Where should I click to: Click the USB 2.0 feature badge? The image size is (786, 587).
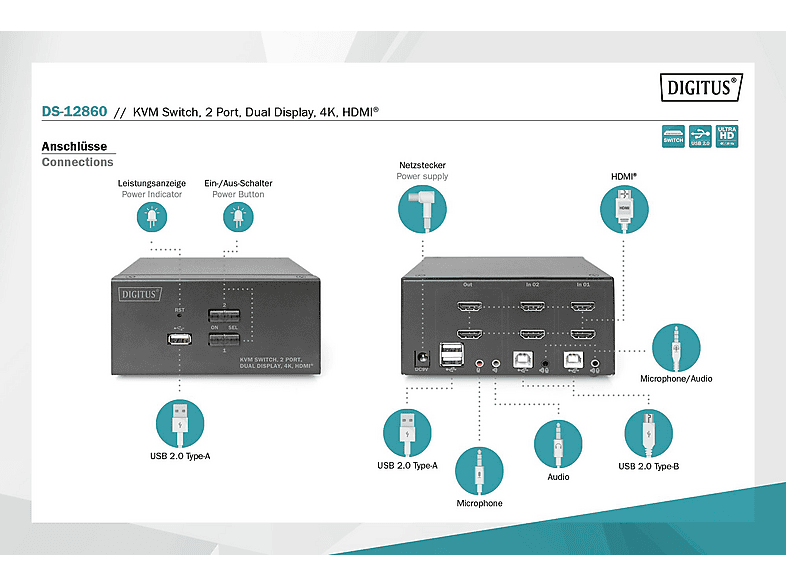[700, 136]
